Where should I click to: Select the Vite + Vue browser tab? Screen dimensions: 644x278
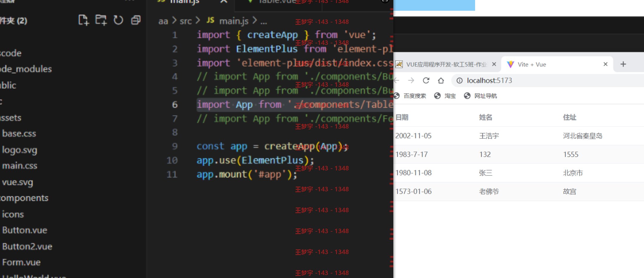(x=532, y=65)
